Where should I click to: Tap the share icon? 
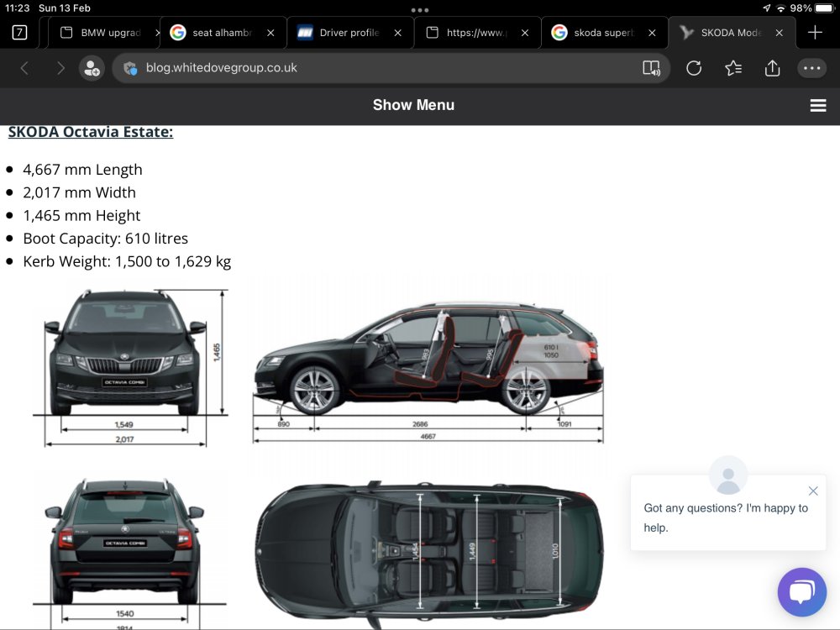[x=772, y=68]
